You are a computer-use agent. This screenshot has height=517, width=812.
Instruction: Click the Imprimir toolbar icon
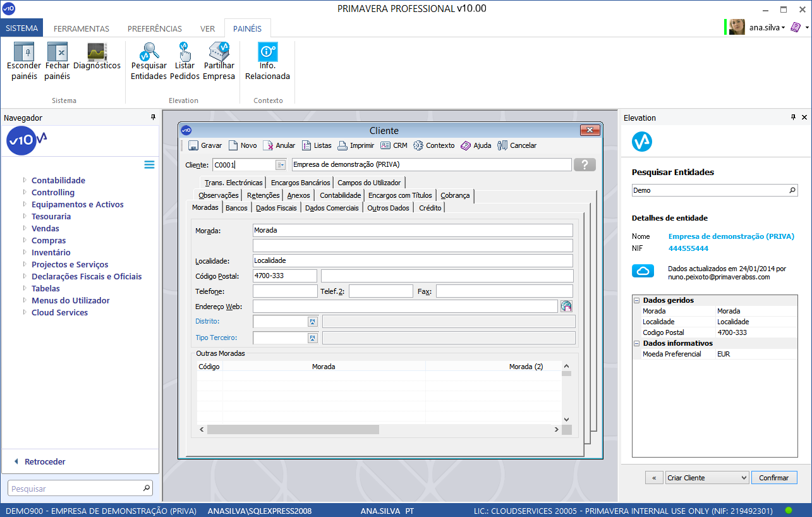point(356,145)
